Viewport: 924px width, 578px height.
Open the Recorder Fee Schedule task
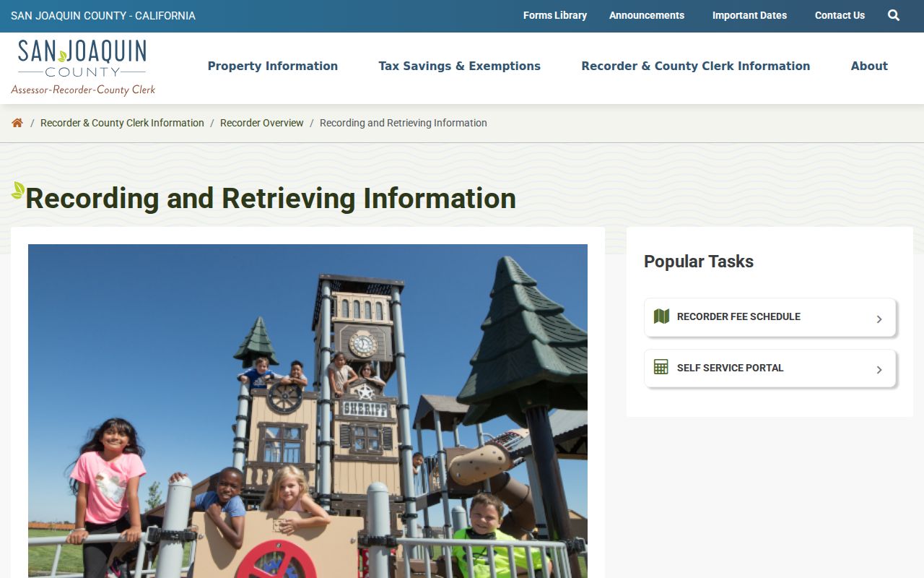770,317
